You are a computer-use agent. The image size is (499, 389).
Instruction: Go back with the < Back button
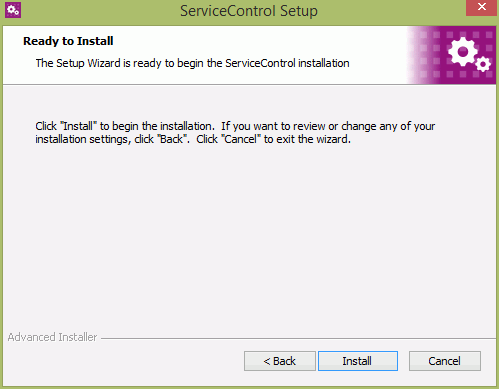(280, 361)
